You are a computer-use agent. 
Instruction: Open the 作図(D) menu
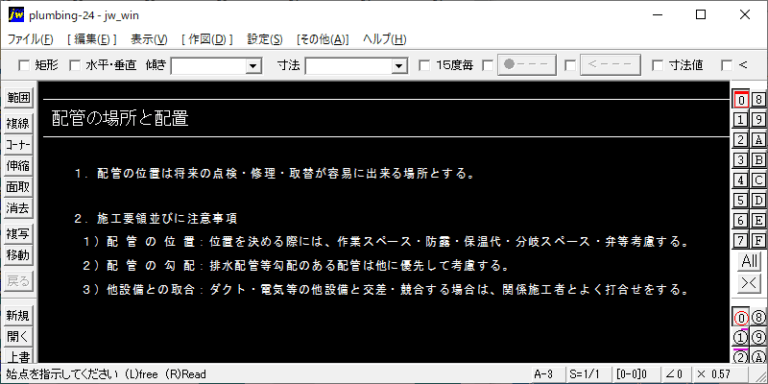[x=207, y=40]
